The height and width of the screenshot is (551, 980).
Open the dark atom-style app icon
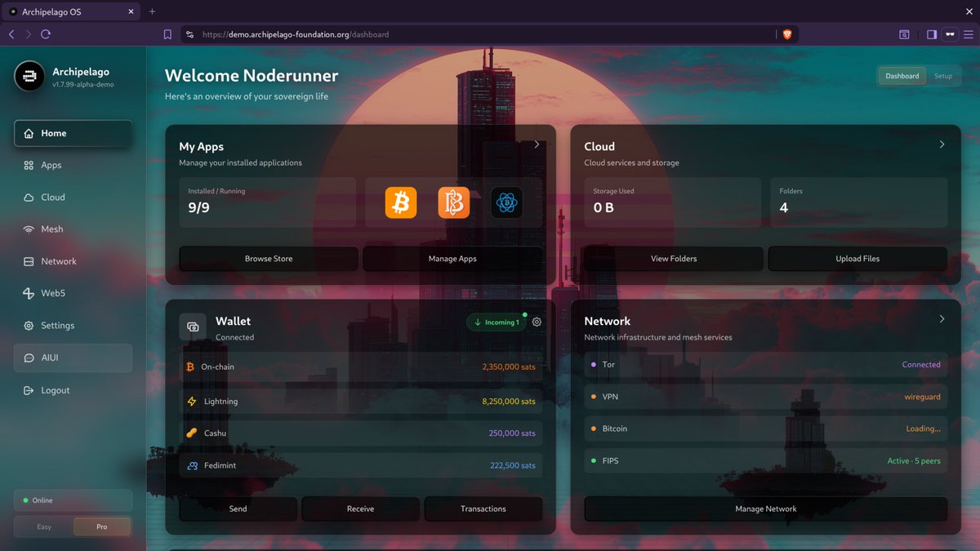coord(506,202)
